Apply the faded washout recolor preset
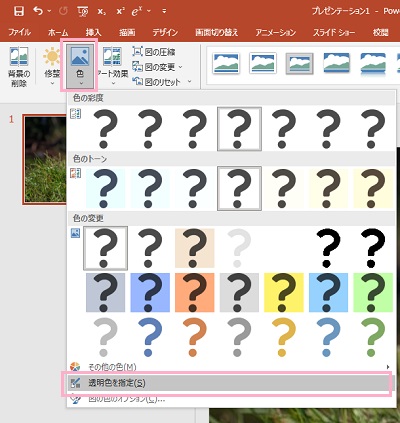 coord(239,248)
